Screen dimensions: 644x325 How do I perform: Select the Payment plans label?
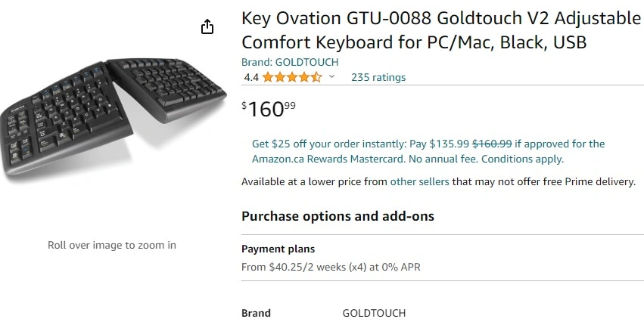pyautogui.click(x=278, y=249)
